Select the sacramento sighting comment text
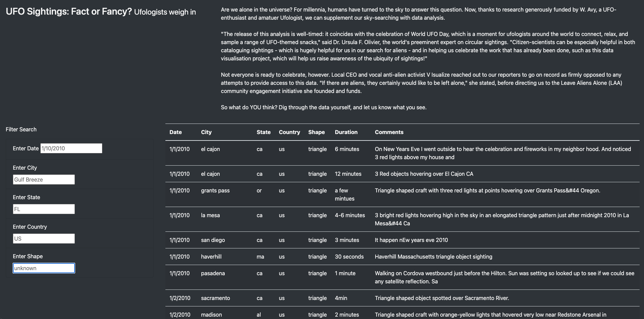This screenshot has width=644, height=319. pos(442,298)
